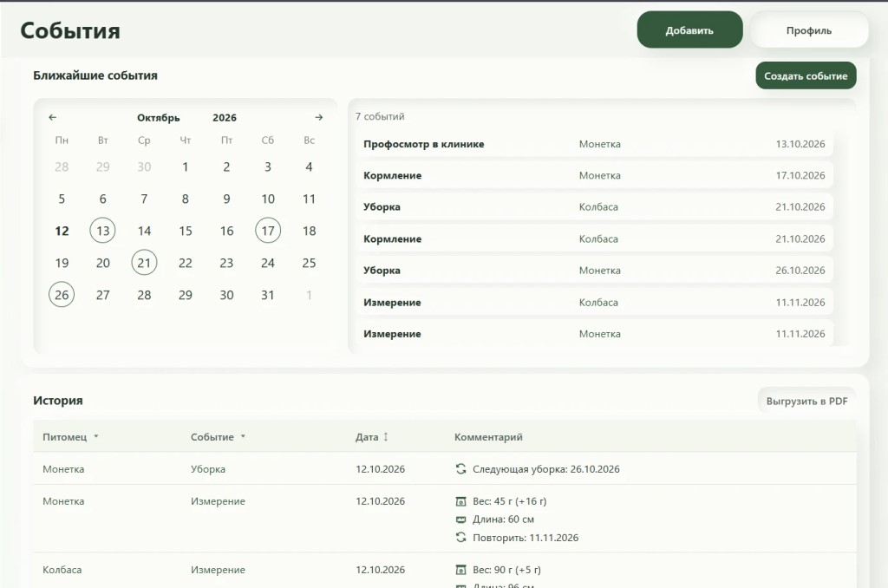Click the scale icon beside Вес: 90 г
Viewport: 888px width, 588px height.
coord(461,570)
